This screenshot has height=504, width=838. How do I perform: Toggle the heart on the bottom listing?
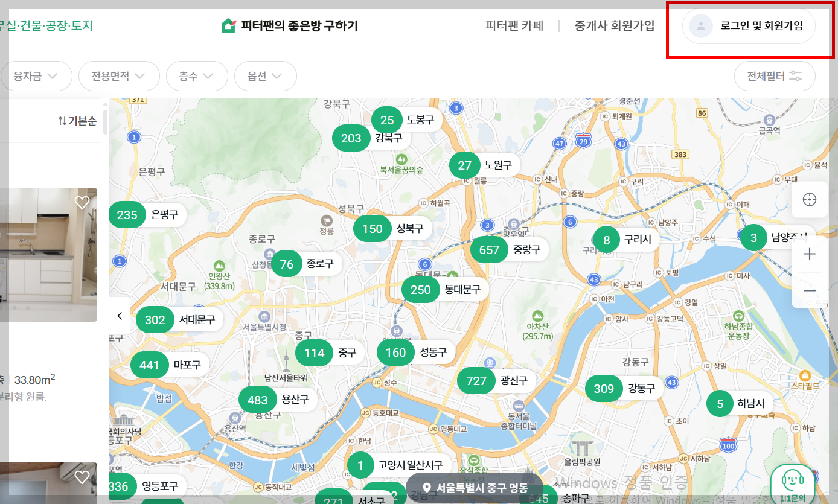(x=82, y=477)
